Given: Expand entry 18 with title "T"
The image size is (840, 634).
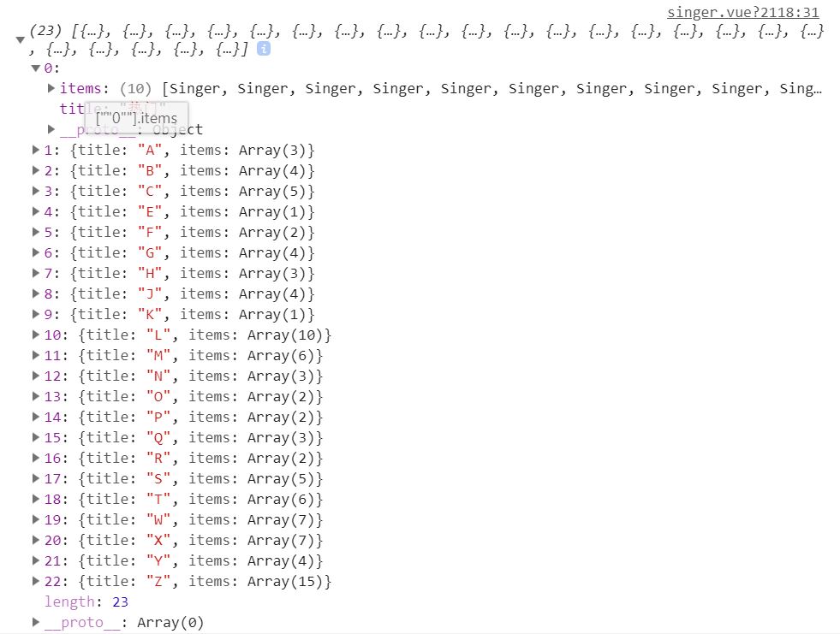Looking at the screenshot, I should coord(36,499).
